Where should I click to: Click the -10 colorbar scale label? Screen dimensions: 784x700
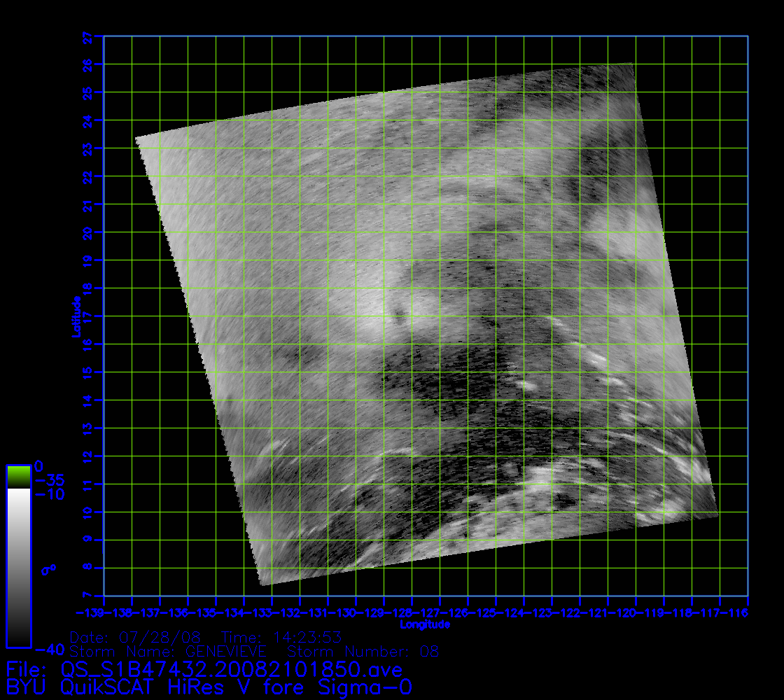coord(49,494)
